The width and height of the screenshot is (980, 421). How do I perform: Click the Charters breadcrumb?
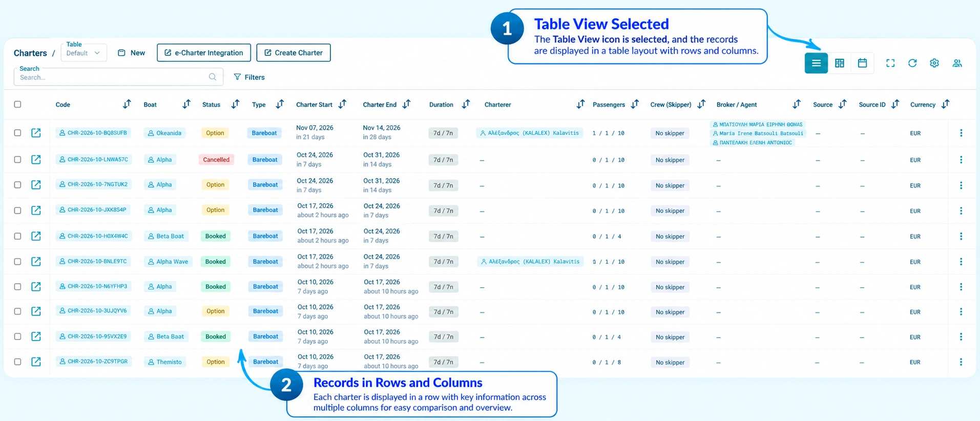30,53
